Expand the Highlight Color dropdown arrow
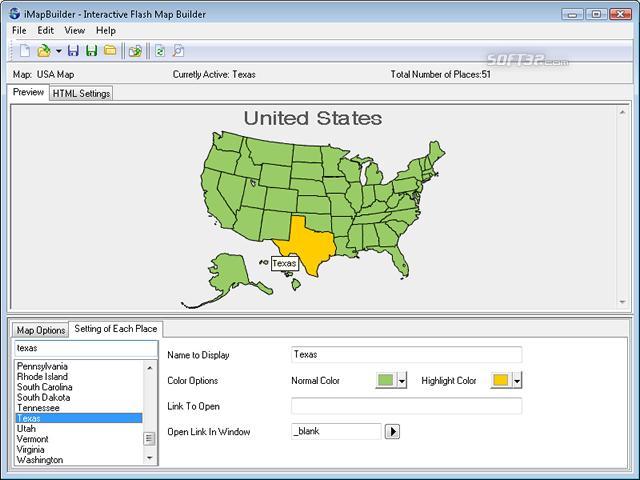 517,380
